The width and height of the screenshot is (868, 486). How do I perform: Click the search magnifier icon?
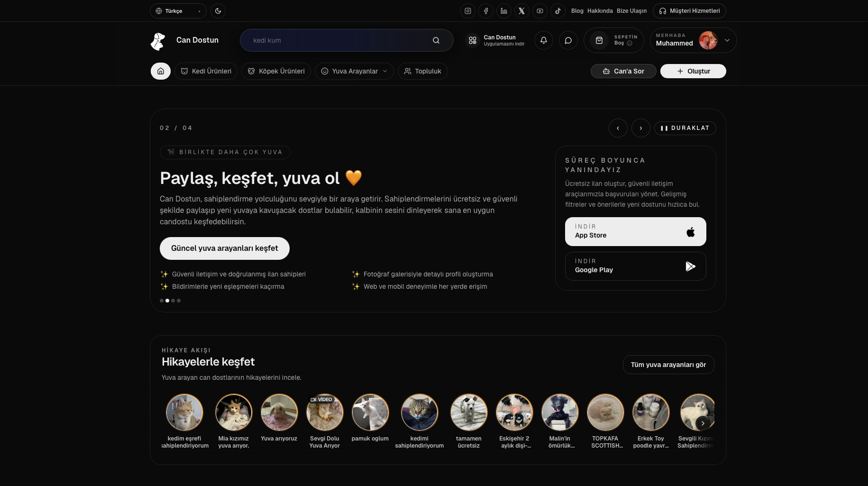[436, 40]
